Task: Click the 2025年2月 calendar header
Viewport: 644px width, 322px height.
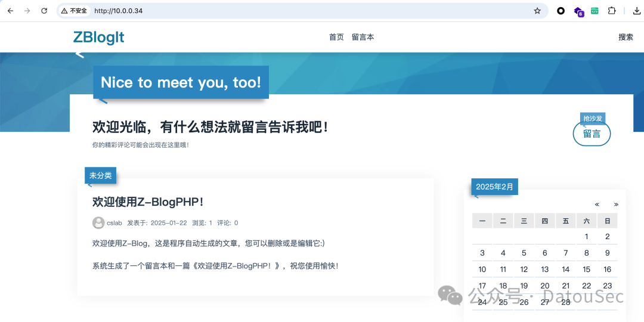Action: (x=494, y=187)
